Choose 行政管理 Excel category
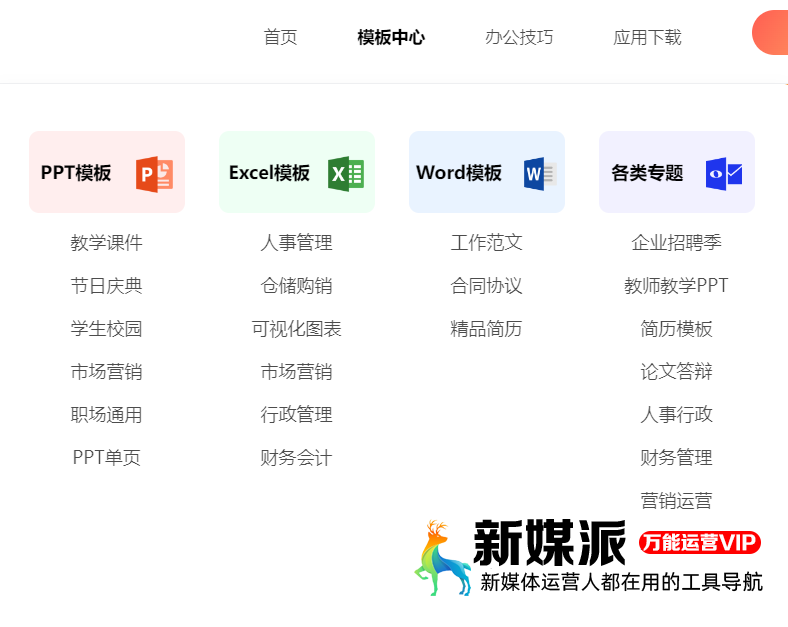Screen dimensions: 788x627 [x=297, y=415]
